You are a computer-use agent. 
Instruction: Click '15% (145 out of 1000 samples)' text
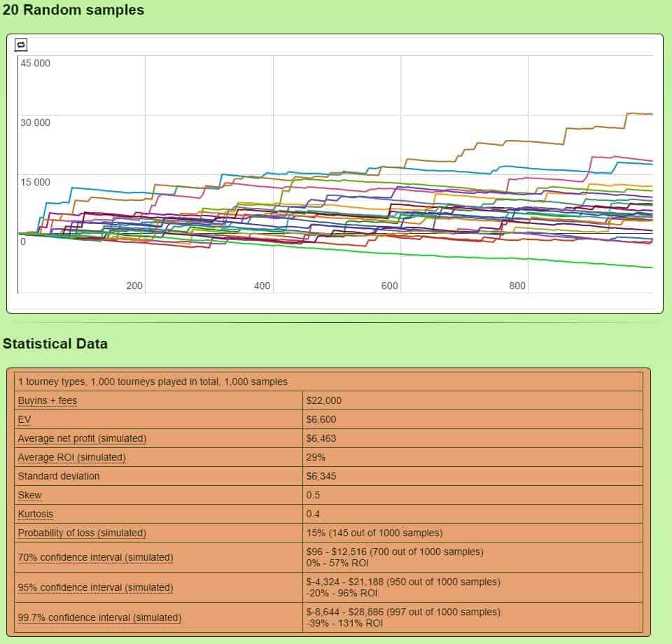click(374, 533)
